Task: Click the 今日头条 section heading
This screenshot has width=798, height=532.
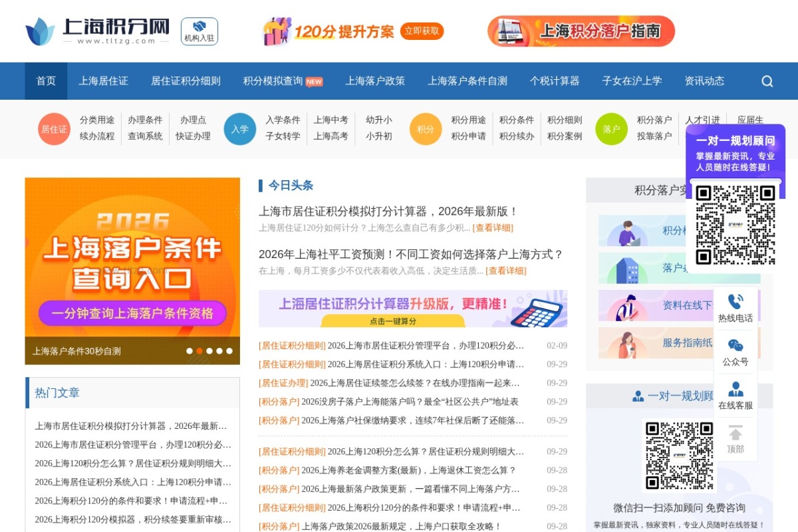Action: coord(291,186)
